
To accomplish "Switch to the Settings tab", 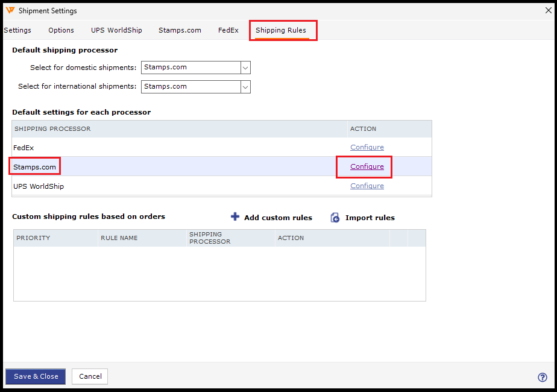I will (17, 30).
